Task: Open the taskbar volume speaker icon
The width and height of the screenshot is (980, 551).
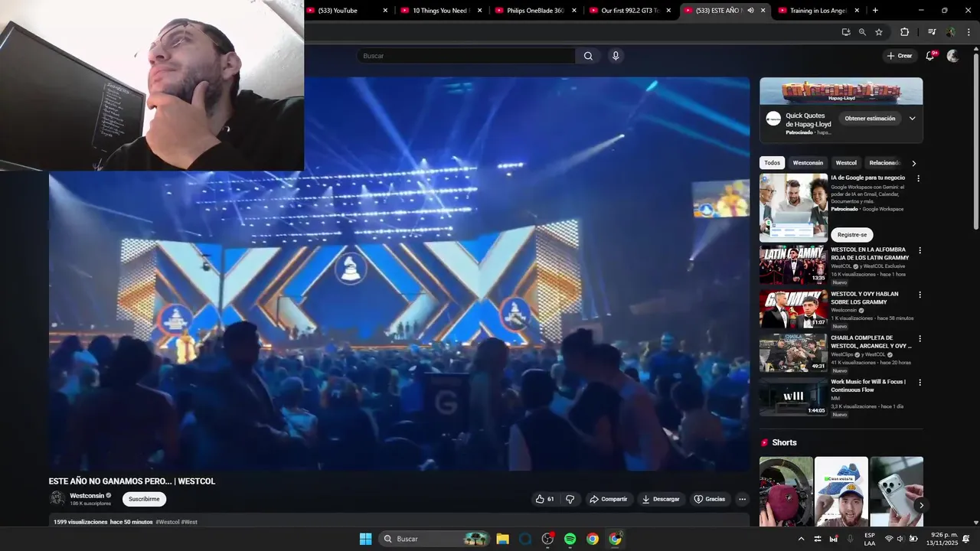Action: pos(900,539)
